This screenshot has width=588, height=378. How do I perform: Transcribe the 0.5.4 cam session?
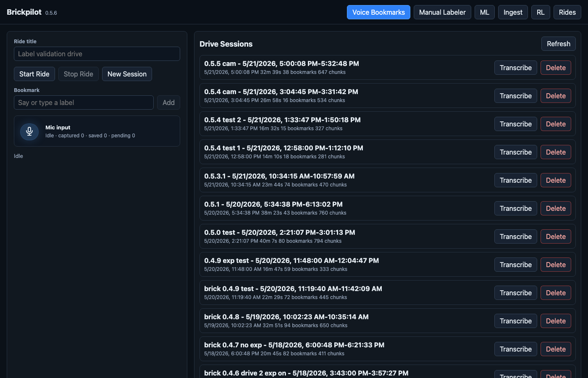tap(516, 96)
